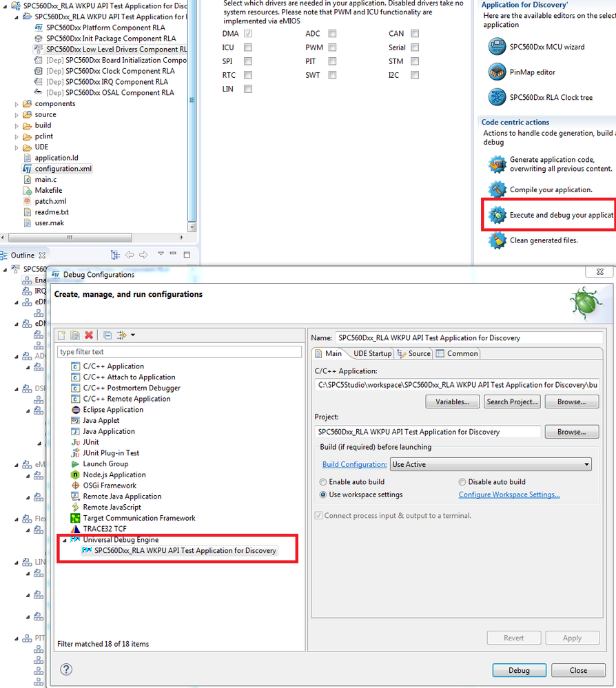Minimize the Outline view
Screen dimensions: 616x688
tap(173, 254)
